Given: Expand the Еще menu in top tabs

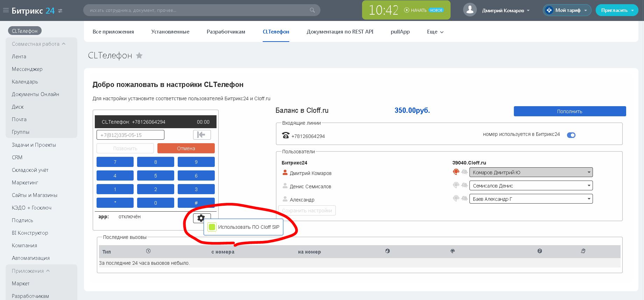Looking at the screenshot, I should (x=435, y=32).
